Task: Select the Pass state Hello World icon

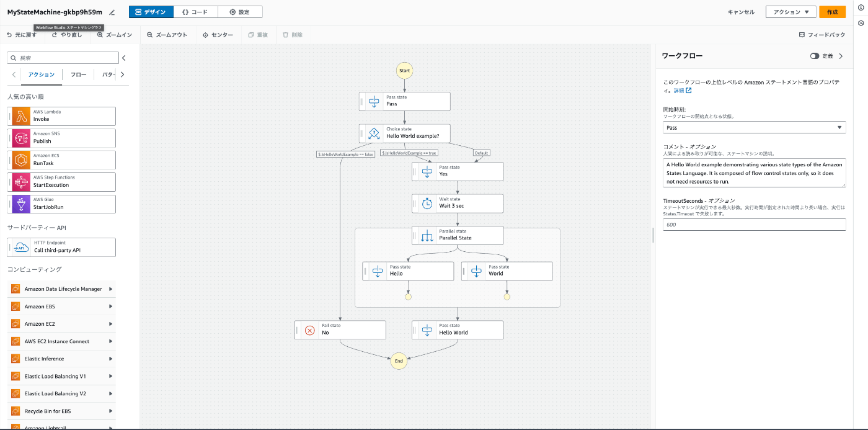Action: pyautogui.click(x=427, y=330)
